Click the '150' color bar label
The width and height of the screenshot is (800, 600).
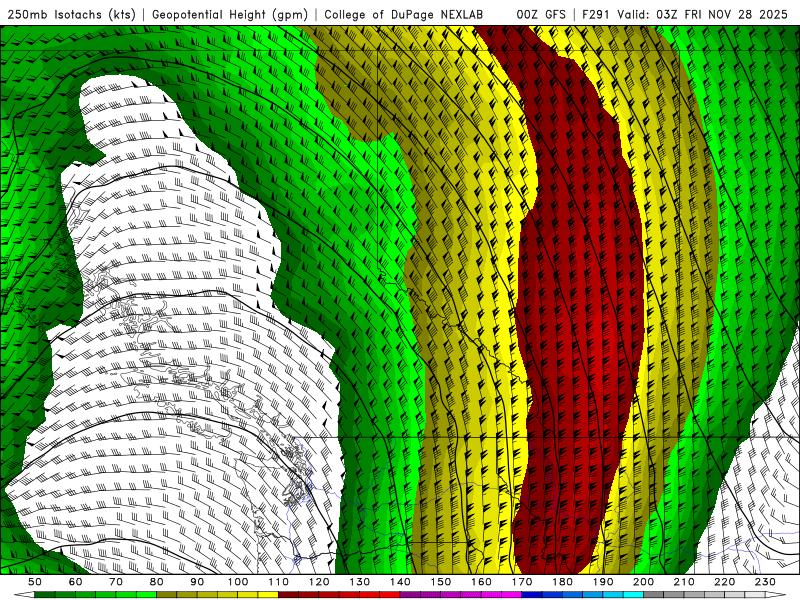pos(441,582)
